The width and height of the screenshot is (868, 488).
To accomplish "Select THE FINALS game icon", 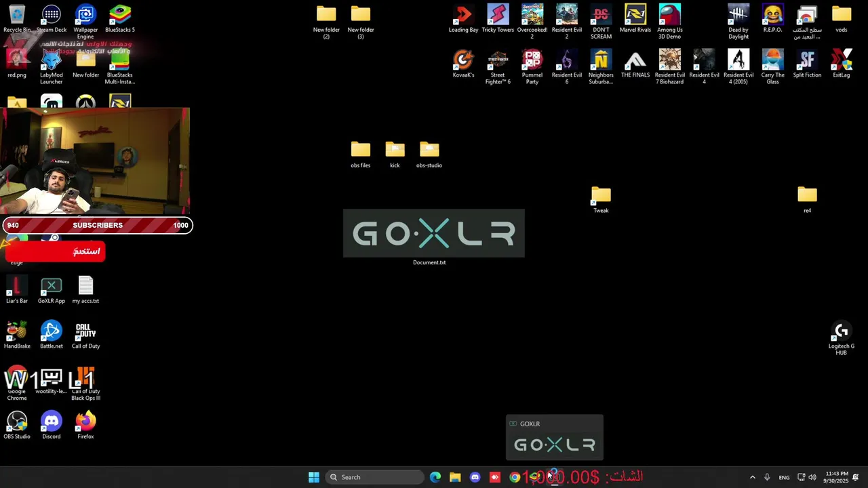I will click(x=635, y=64).
